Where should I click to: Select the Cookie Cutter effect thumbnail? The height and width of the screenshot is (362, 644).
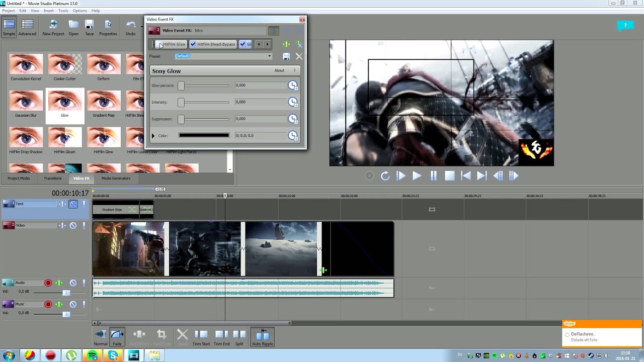64,67
